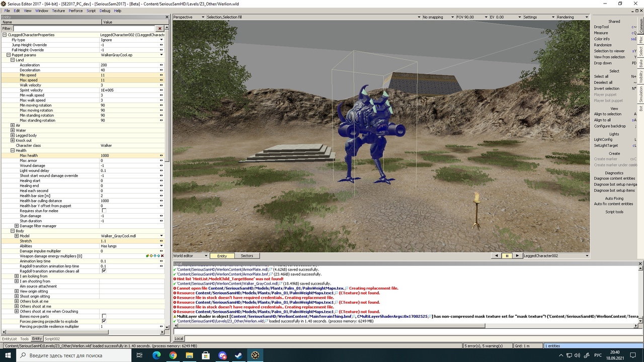
Task: Open the Fly type dropdown
Action: (x=162, y=40)
